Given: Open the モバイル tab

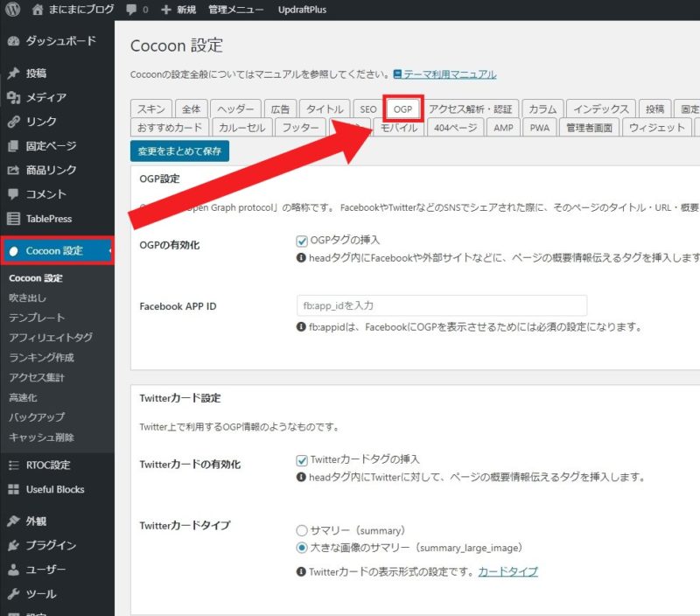Looking at the screenshot, I should click(x=399, y=128).
